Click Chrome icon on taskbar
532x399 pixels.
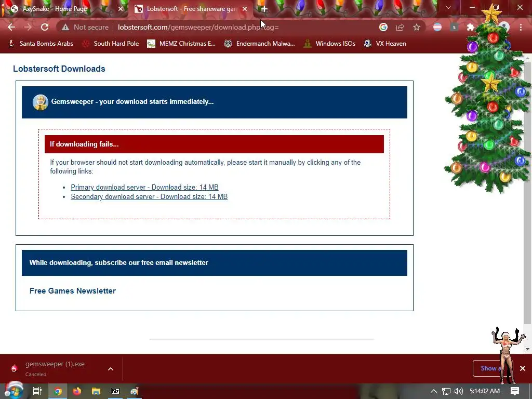(x=58, y=391)
